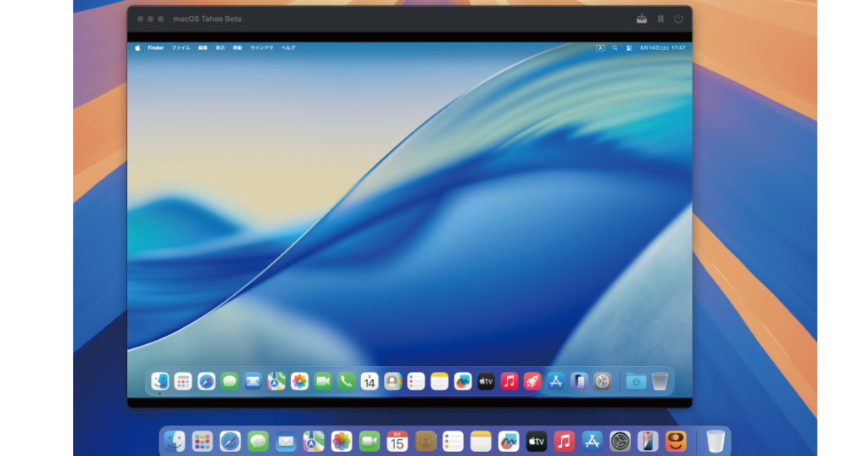The image size is (868, 456).
Task: Open the Finder menu in the VM
Action: point(156,48)
